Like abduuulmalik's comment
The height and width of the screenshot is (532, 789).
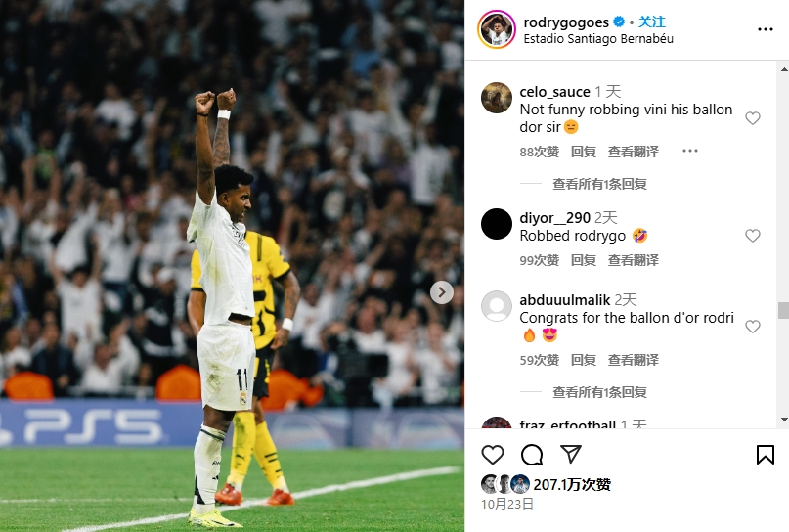click(x=752, y=327)
